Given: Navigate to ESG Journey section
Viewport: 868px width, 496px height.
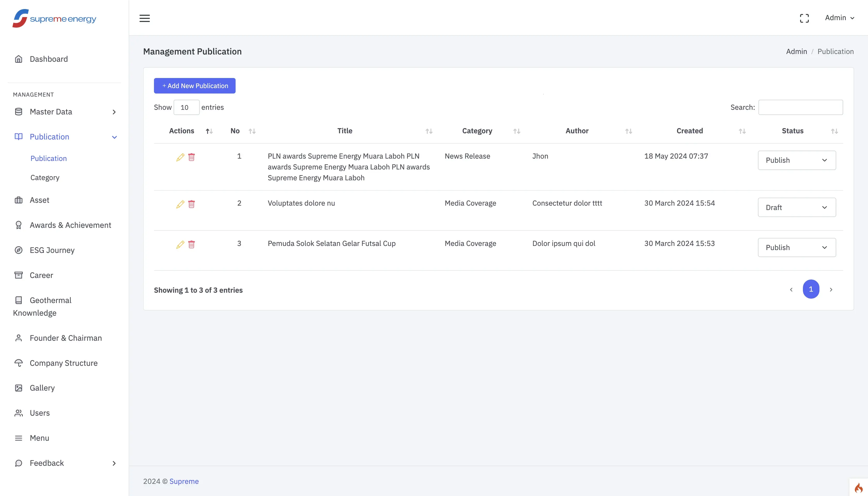Looking at the screenshot, I should 52,250.
